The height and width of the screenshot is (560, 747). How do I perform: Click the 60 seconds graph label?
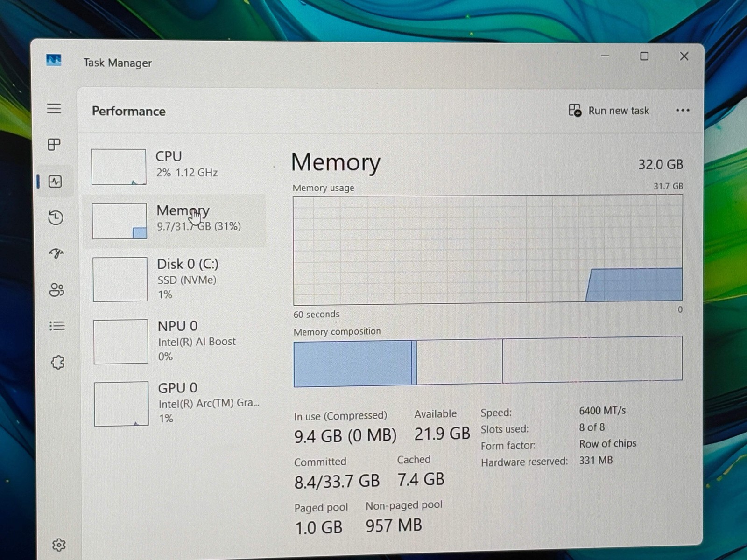point(317,315)
